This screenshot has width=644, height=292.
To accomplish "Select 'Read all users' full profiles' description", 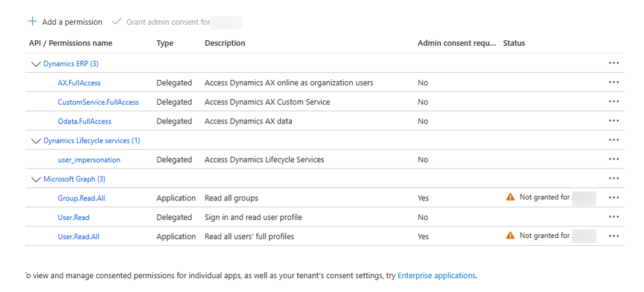I will (x=249, y=237).
